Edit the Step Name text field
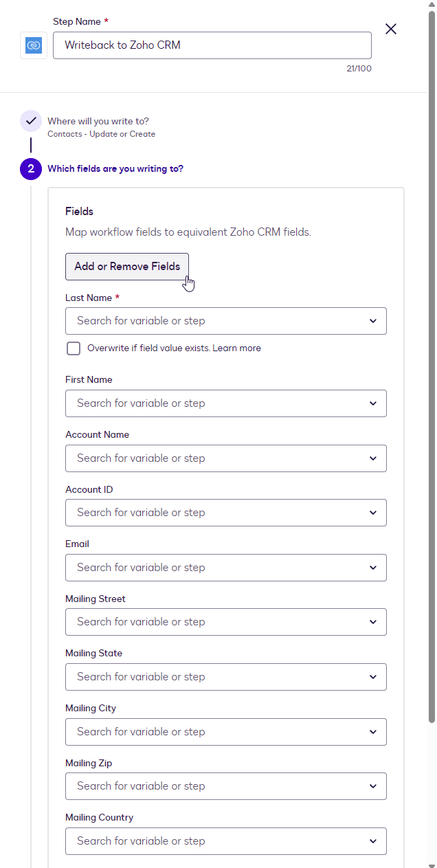 tap(212, 45)
